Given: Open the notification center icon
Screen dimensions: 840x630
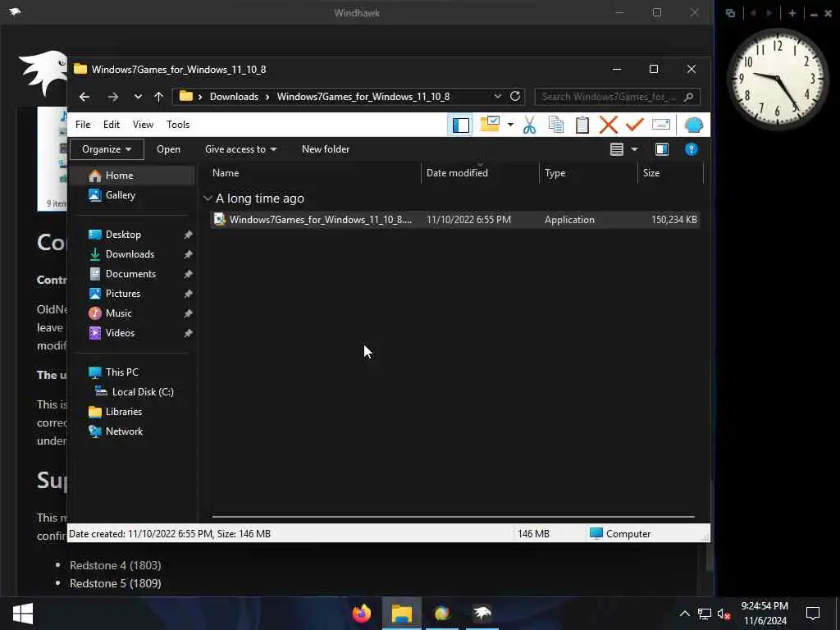Looking at the screenshot, I should [x=813, y=614].
